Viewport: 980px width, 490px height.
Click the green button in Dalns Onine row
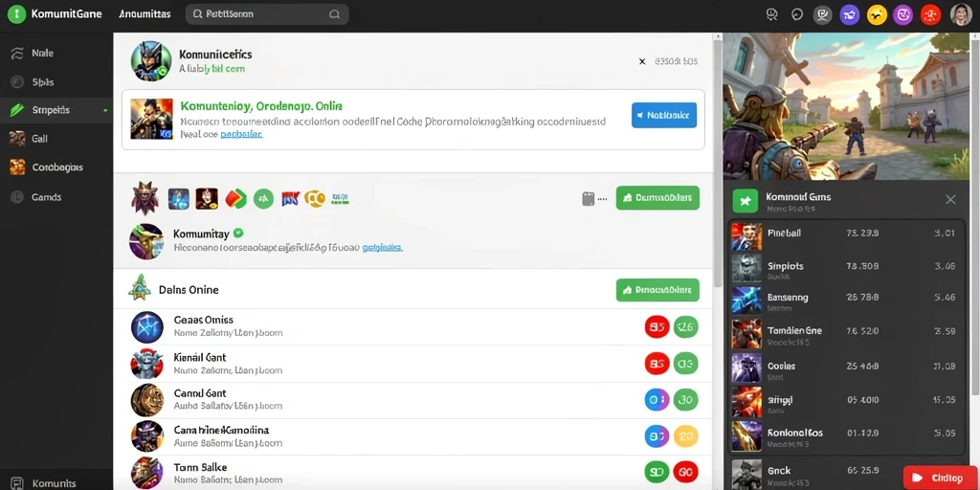[657, 290]
